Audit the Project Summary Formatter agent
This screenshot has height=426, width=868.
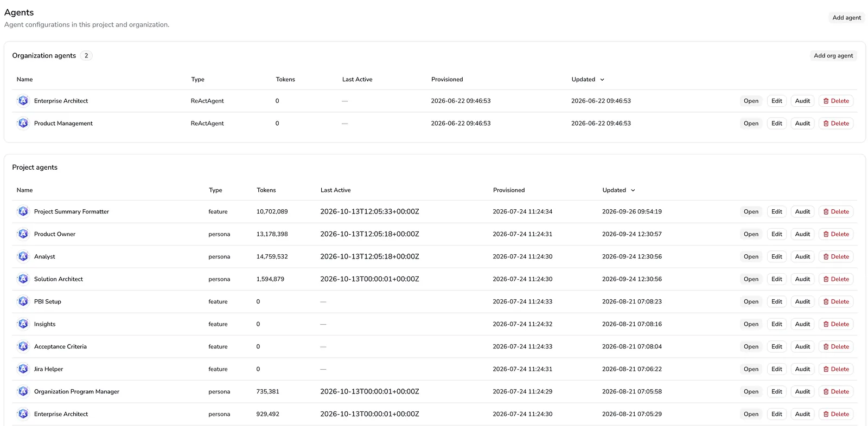802,211
